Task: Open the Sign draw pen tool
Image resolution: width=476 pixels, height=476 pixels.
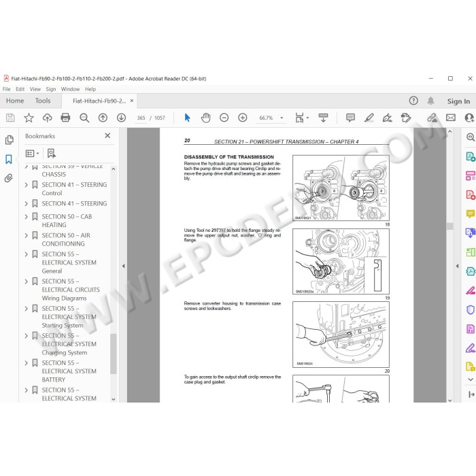Action: [388, 118]
